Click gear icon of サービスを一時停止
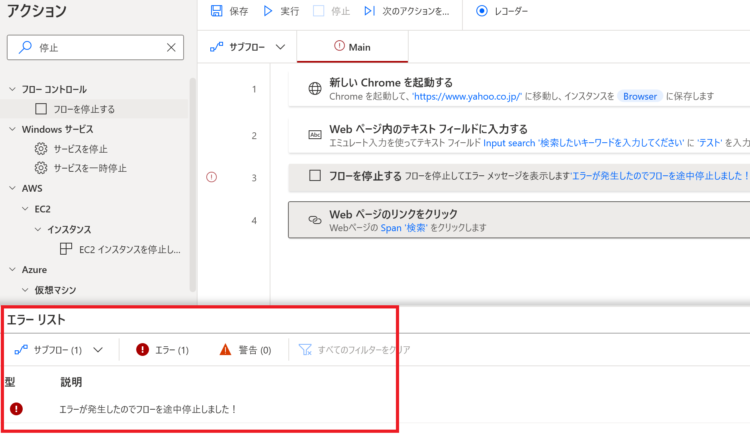The height and width of the screenshot is (434, 750). (41, 168)
